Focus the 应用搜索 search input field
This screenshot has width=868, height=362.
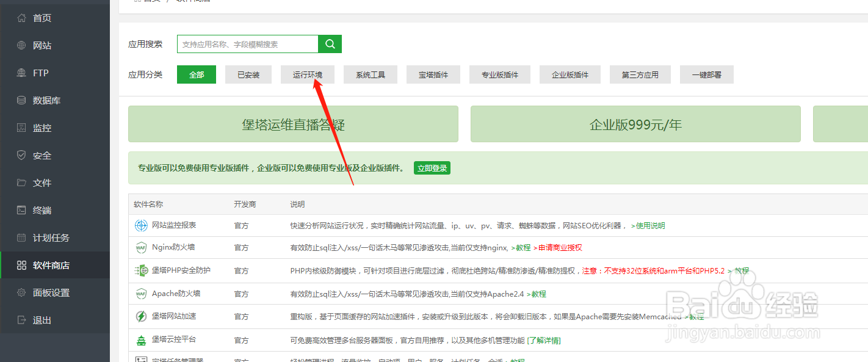click(248, 44)
